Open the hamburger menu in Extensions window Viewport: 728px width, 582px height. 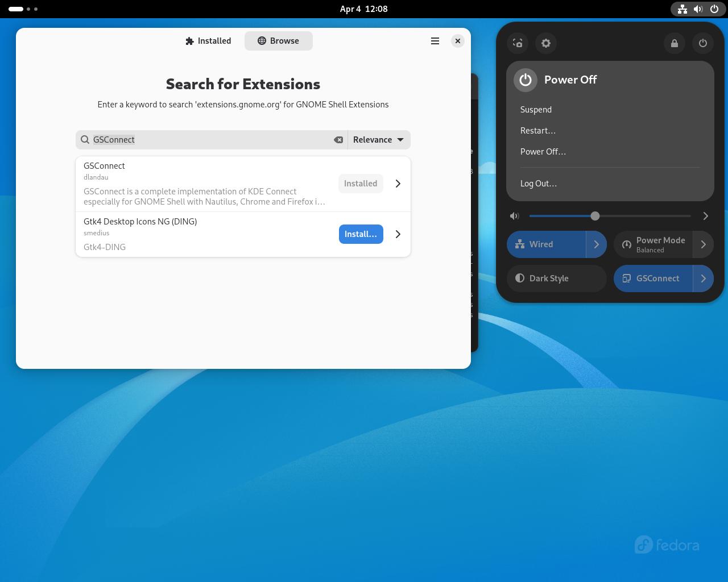tap(435, 41)
